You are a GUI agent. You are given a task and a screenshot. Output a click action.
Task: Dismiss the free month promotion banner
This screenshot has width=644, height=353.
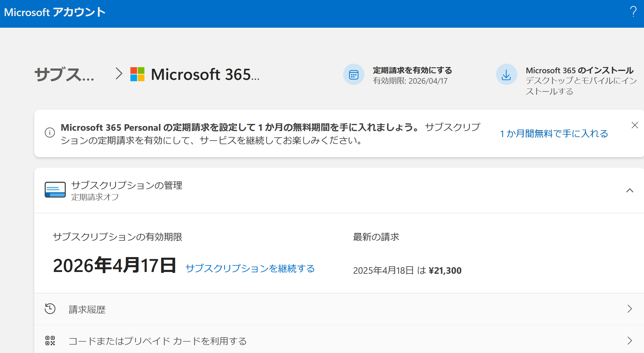[x=635, y=125]
